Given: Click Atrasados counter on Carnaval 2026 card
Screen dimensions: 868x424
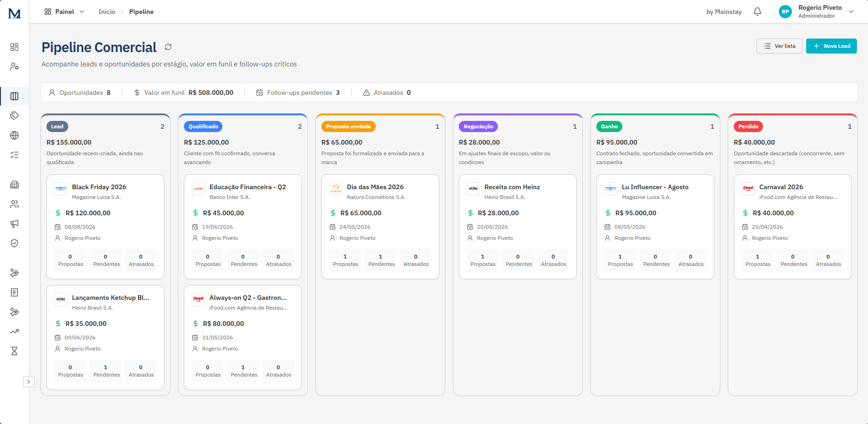Looking at the screenshot, I should [829, 260].
